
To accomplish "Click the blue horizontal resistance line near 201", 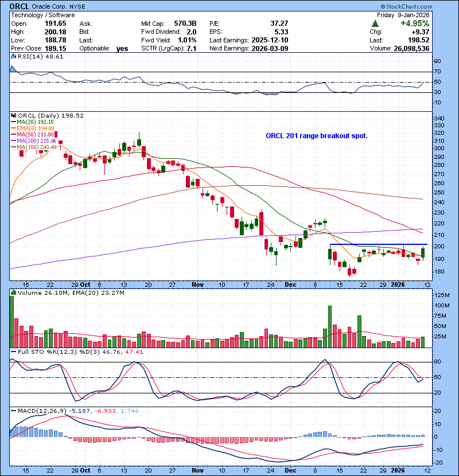I will pyautogui.click(x=379, y=244).
